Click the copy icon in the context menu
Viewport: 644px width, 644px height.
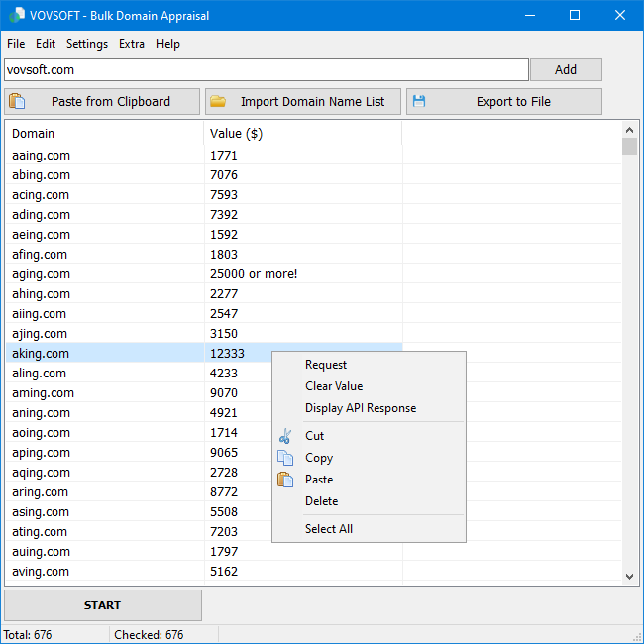tap(285, 458)
